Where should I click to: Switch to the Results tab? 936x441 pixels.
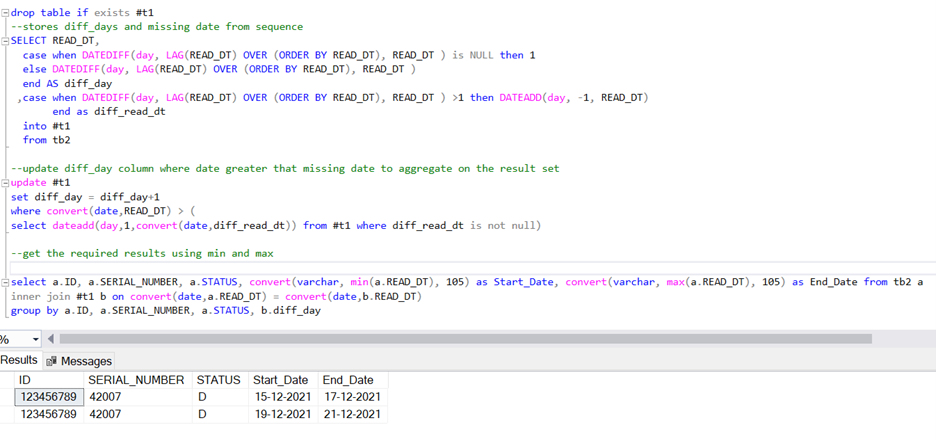[19, 360]
